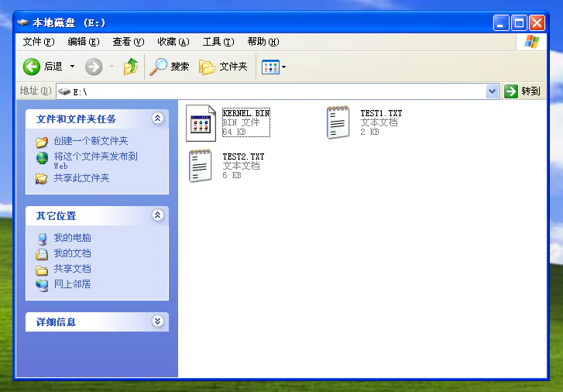Click the 其它位置 panel header text
Screen dimensions: 563x392
tap(56, 216)
